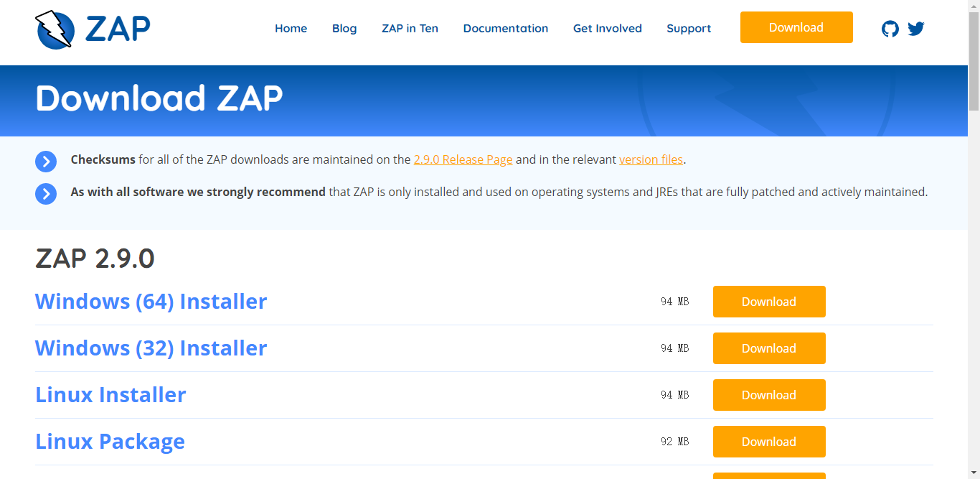Open the Support page
980x479 pixels.
click(689, 28)
